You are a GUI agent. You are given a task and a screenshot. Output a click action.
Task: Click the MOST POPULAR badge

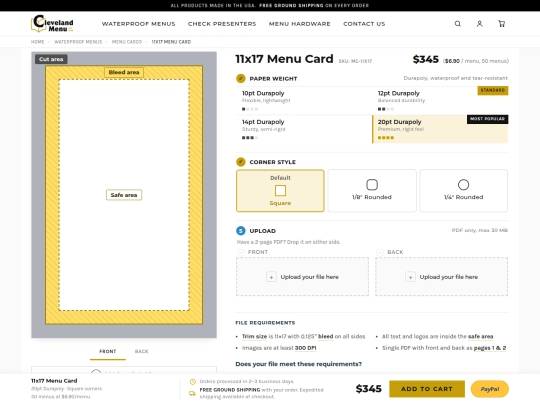point(487,119)
